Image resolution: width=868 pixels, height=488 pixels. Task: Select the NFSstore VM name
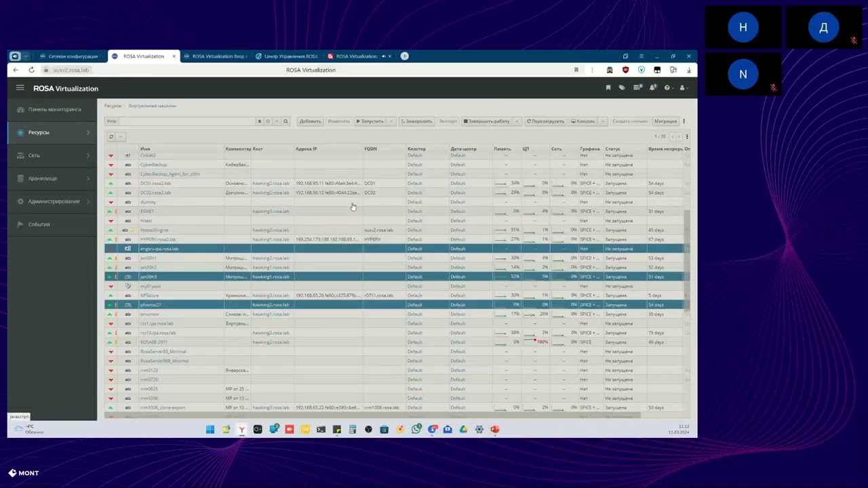point(149,296)
